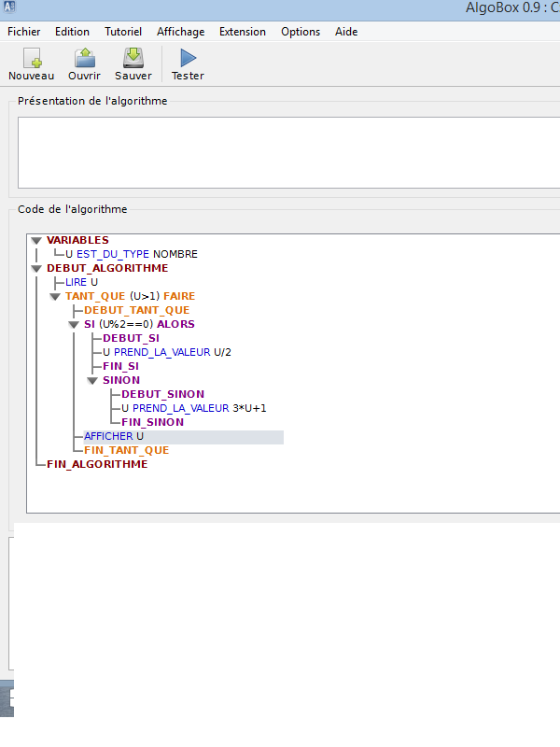Collapse the VARIABLES tree node
This screenshot has width=560, height=747.
pyautogui.click(x=36, y=241)
